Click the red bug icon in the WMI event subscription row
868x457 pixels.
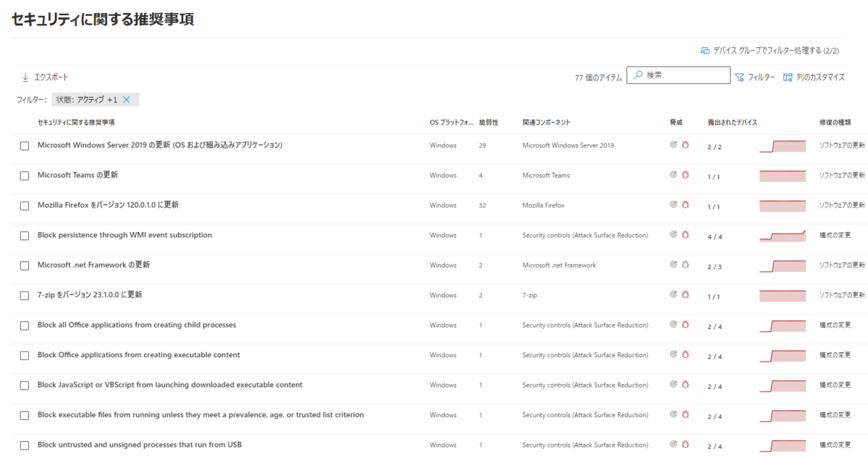tap(685, 235)
